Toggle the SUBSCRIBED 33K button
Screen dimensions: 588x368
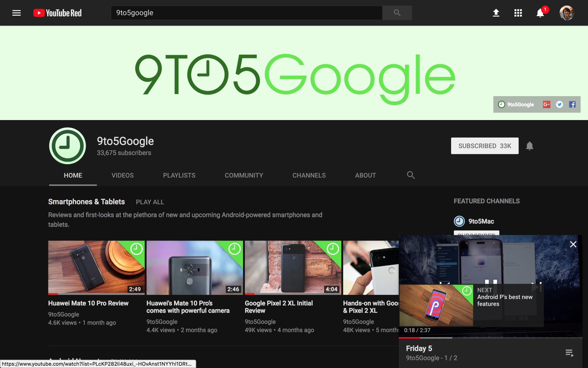click(x=484, y=146)
